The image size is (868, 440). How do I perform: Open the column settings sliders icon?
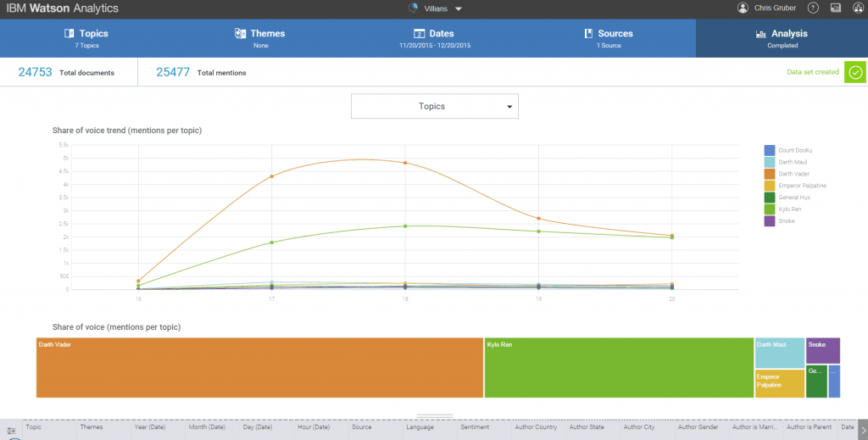[10, 430]
